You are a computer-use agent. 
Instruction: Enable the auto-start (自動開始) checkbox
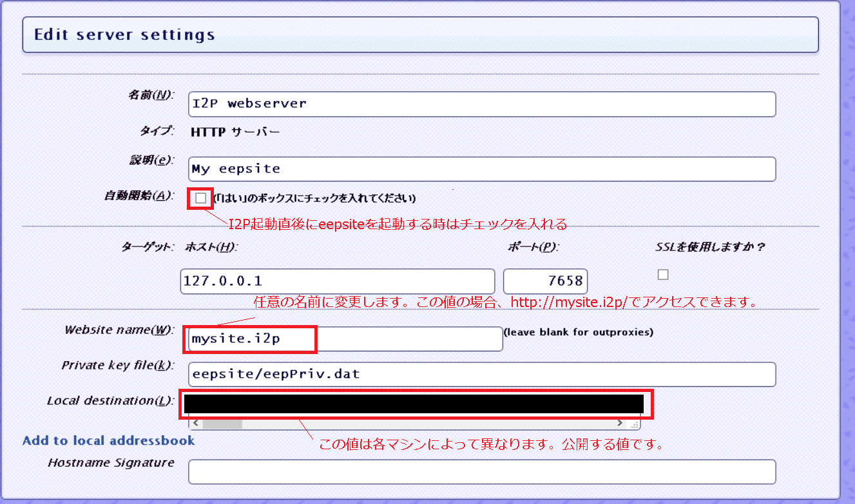click(x=200, y=198)
